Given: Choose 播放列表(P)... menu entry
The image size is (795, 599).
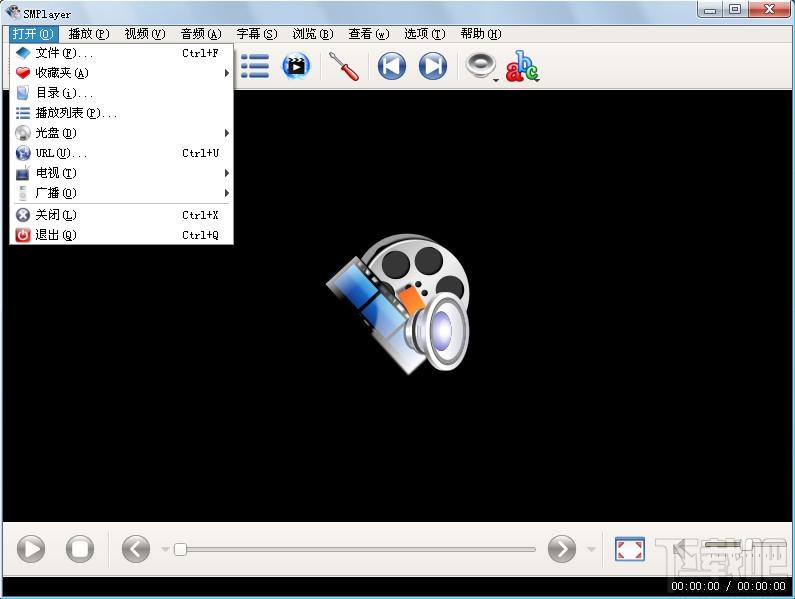Looking at the screenshot, I should point(122,113).
